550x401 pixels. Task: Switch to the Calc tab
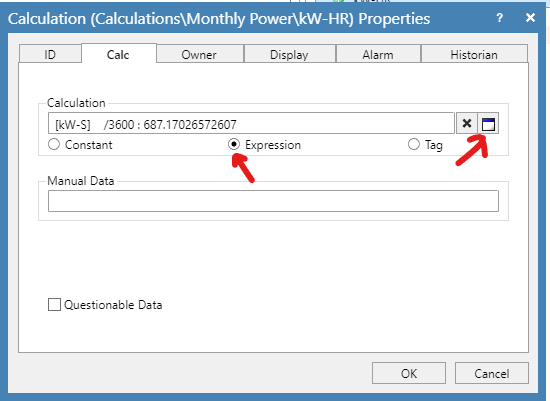pos(119,54)
